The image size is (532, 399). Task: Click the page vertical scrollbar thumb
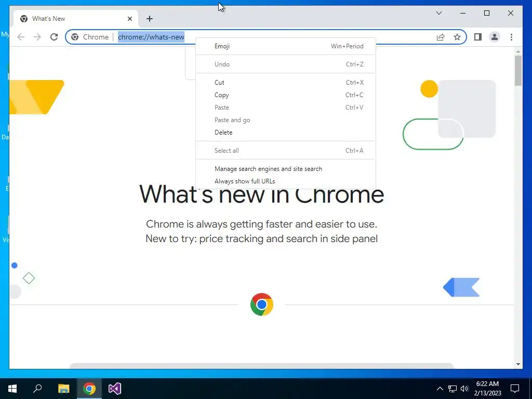click(518, 71)
